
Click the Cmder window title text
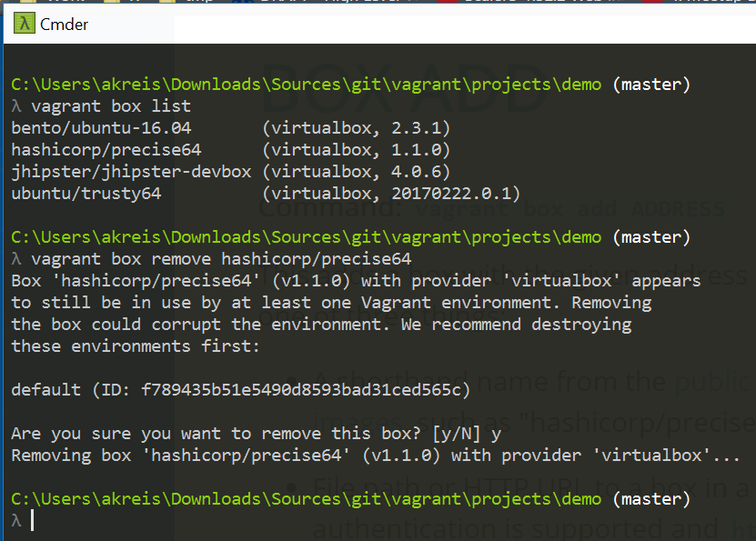click(65, 25)
